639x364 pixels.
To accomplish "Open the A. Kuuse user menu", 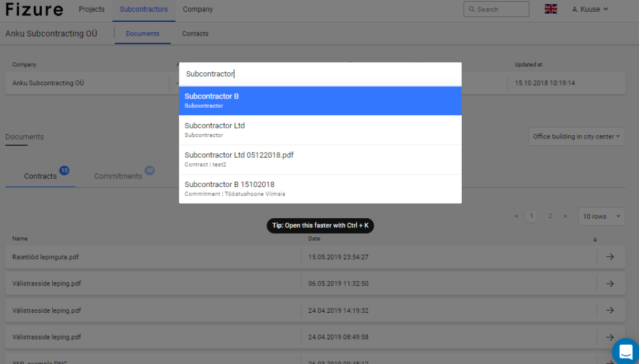I will point(590,9).
